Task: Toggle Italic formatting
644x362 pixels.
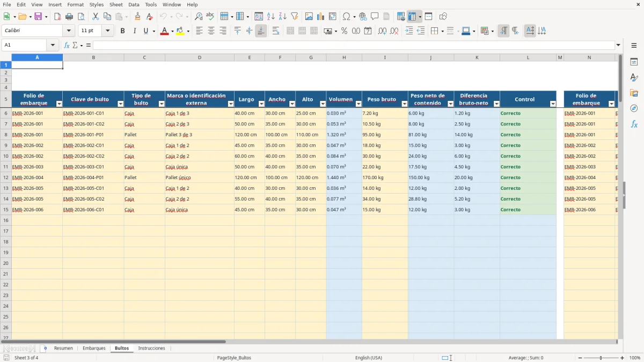Action: pyautogui.click(x=134, y=31)
